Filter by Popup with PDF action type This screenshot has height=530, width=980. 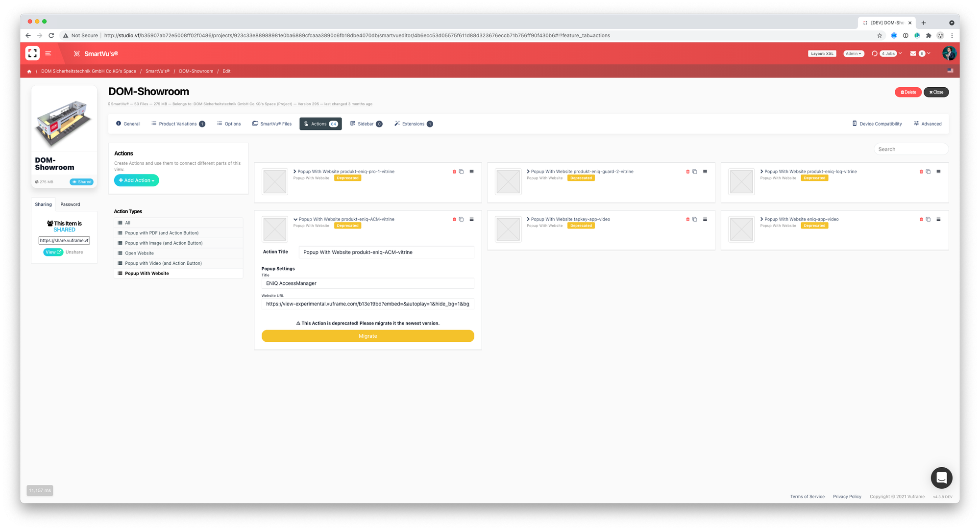tap(178, 233)
